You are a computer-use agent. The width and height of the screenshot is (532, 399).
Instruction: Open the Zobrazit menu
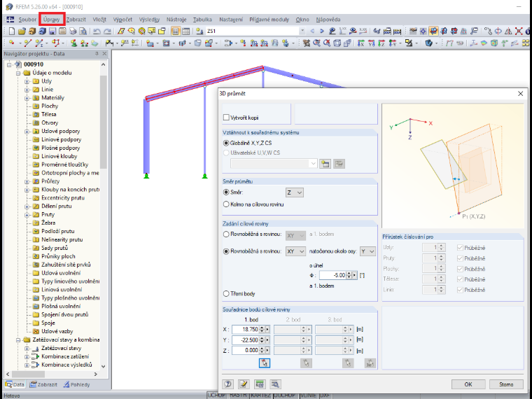coord(76,20)
